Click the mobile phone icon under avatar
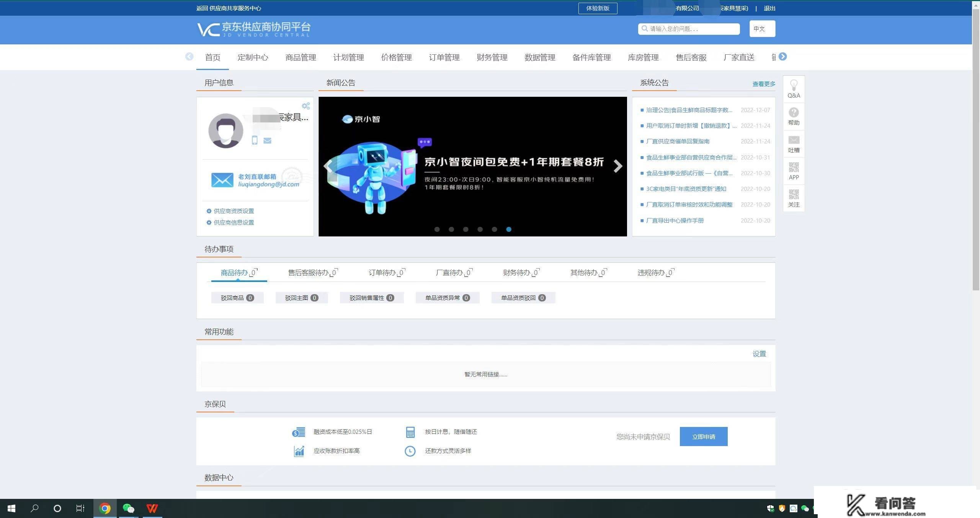 tap(255, 140)
